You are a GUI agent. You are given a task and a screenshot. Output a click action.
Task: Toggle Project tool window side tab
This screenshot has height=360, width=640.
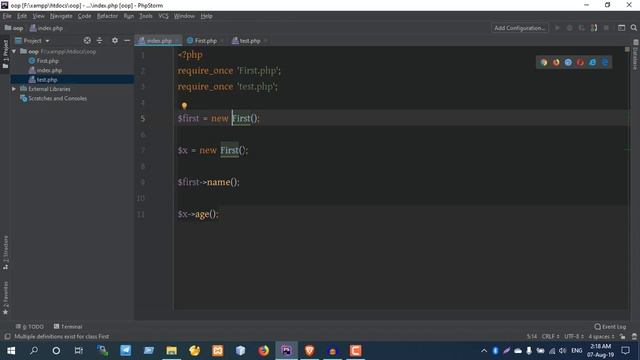coord(5,54)
